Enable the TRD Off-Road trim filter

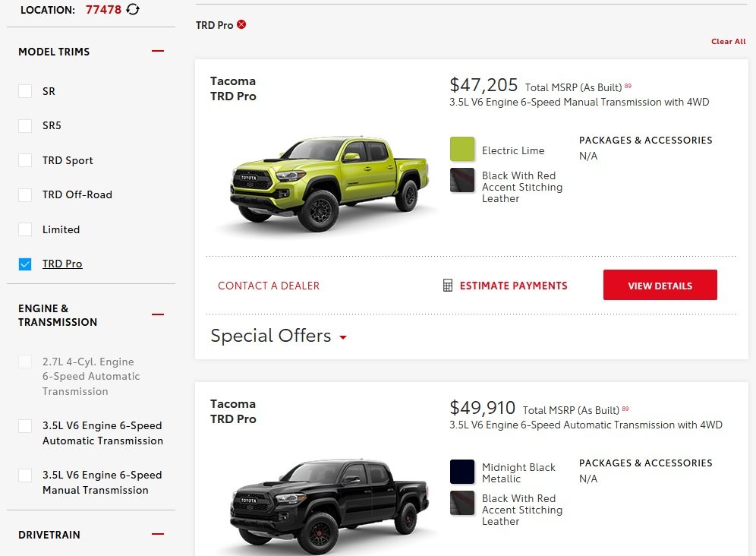click(x=25, y=195)
